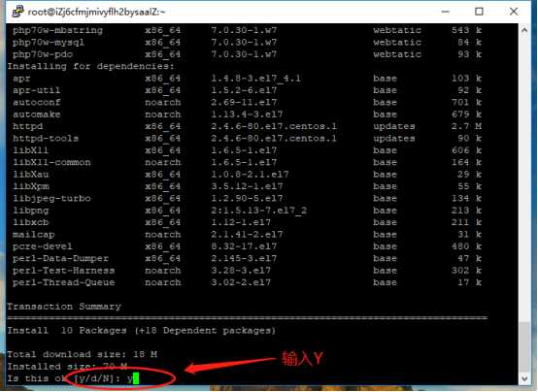Click the libX11 package name
538x392 pixels.
coord(30,150)
